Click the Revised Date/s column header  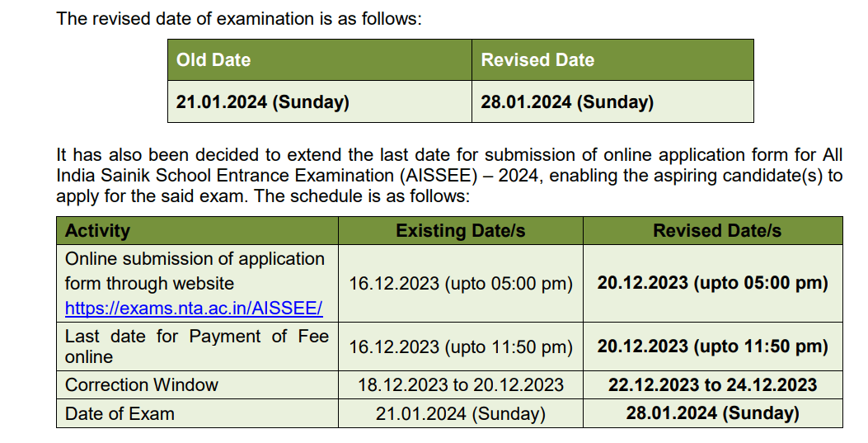713,231
